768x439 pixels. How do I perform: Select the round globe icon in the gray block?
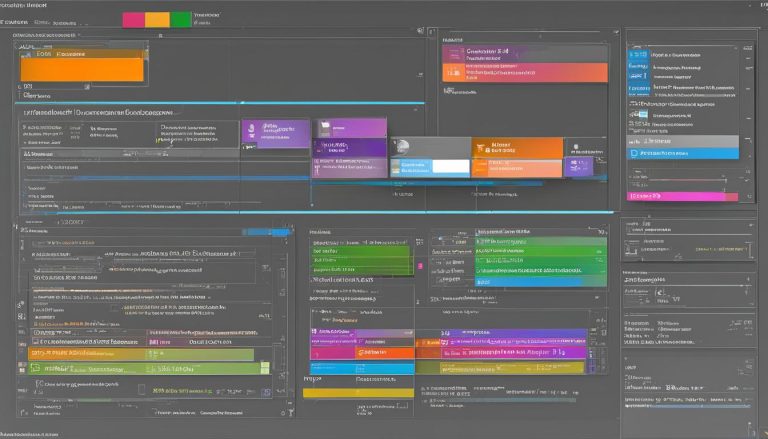pyautogui.click(x=403, y=146)
